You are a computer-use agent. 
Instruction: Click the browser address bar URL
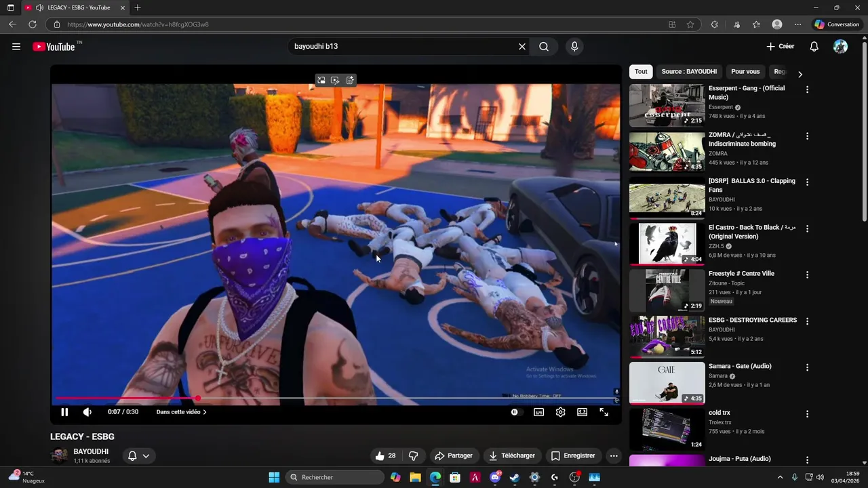(138, 24)
